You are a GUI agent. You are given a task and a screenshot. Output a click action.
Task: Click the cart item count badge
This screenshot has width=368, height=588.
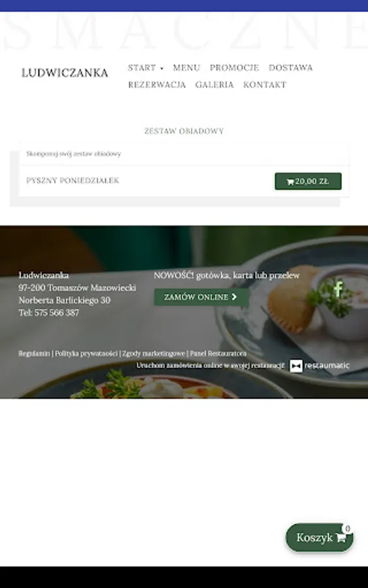(x=347, y=529)
